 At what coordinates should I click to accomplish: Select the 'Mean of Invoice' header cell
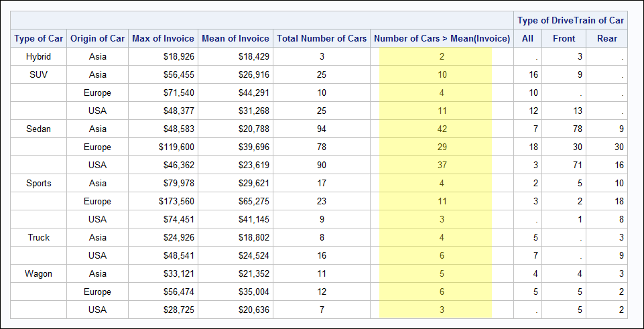click(235, 38)
